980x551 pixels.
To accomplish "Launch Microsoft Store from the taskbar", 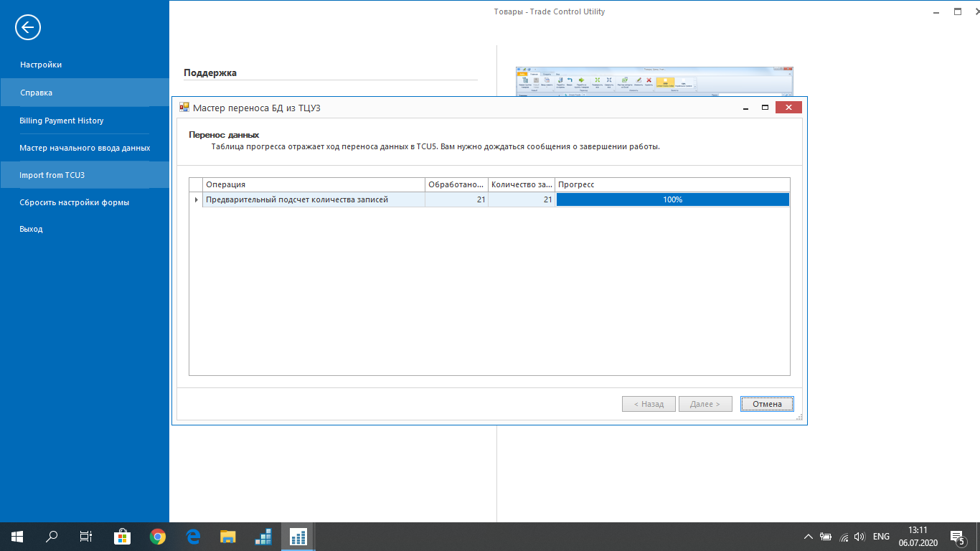I will click(x=122, y=536).
